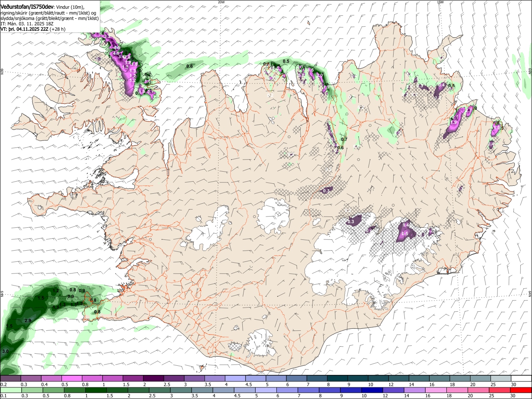
Task: Click the 'IT: Mán. 03. 11. 2025 18Z' line
Action: (x=27, y=24)
